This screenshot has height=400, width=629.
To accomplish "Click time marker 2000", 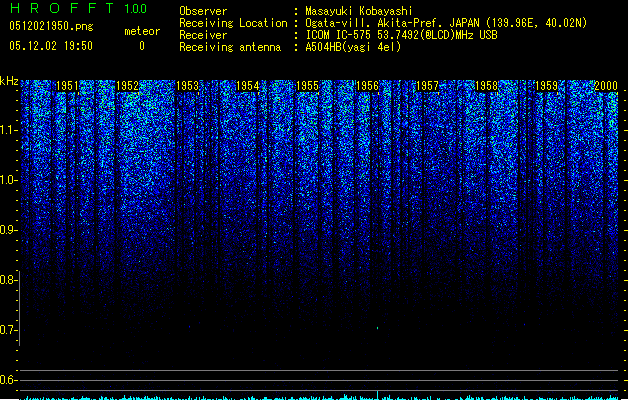I will [x=606, y=86].
